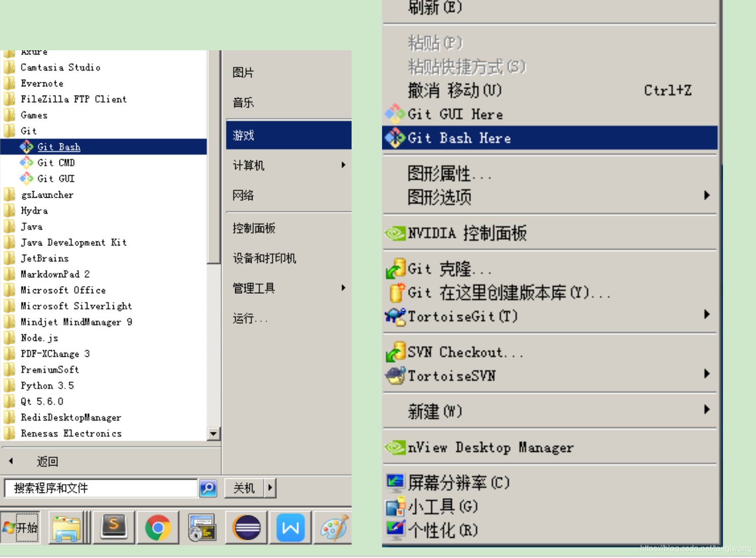
Task: Open the 管理工具 submenu arrow
Action: click(344, 288)
